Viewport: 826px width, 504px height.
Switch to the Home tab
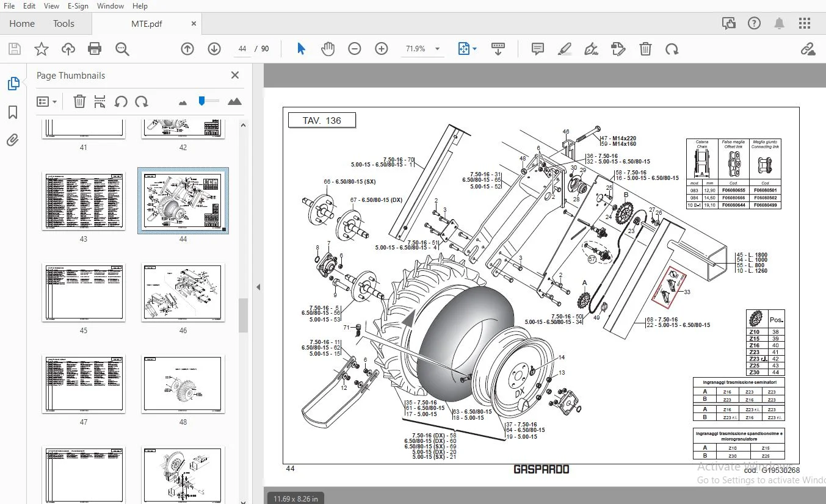[x=22, y=24]
